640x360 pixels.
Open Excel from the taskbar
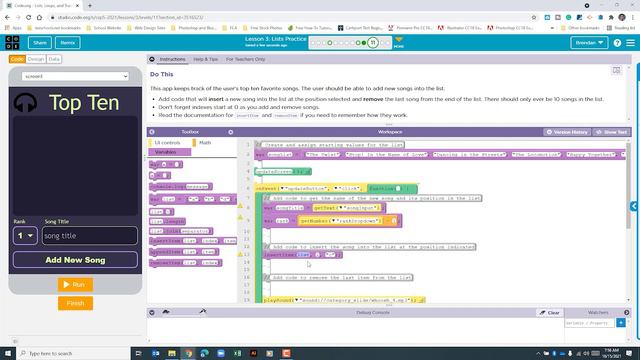[x=237, y=353]
